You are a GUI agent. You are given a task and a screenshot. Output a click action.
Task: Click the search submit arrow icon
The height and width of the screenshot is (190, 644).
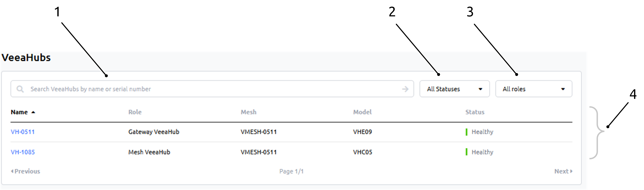point(405,89)
